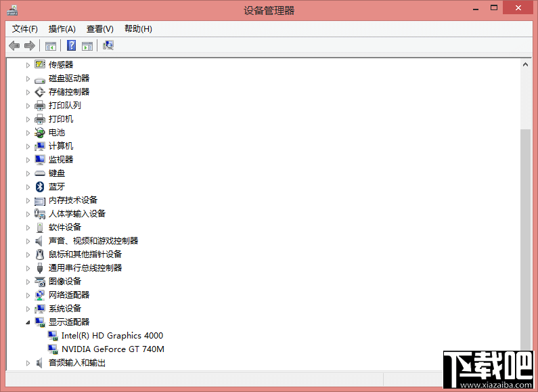The image size is (538, 392).
Task: Select the 磁盘驱动器 disk drive icon
Action: coord(40,81)
